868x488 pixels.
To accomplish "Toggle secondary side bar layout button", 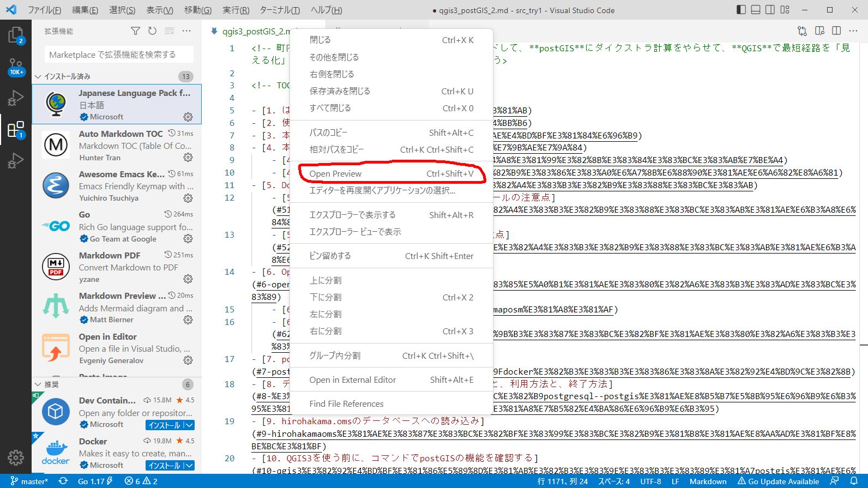I will click(770, 10).
